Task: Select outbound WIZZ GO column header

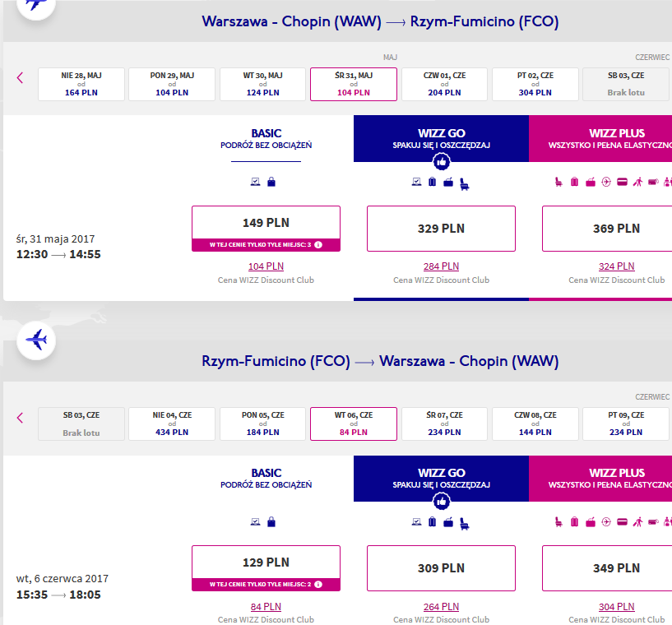Action: point(441,139)
